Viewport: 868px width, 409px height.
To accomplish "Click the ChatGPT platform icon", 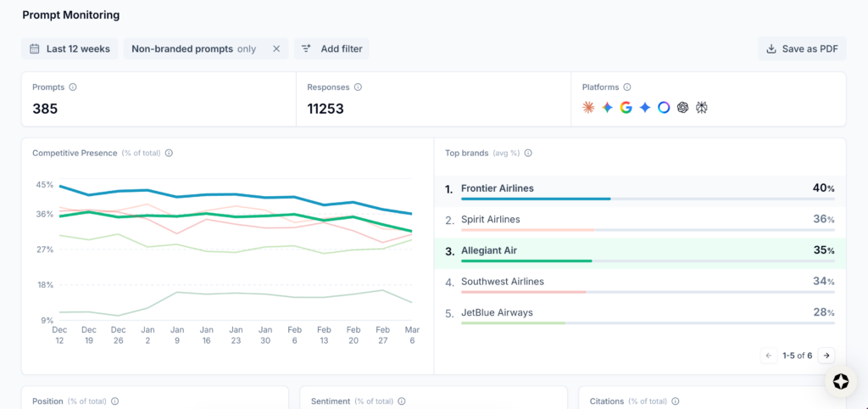I will point(682,108).
